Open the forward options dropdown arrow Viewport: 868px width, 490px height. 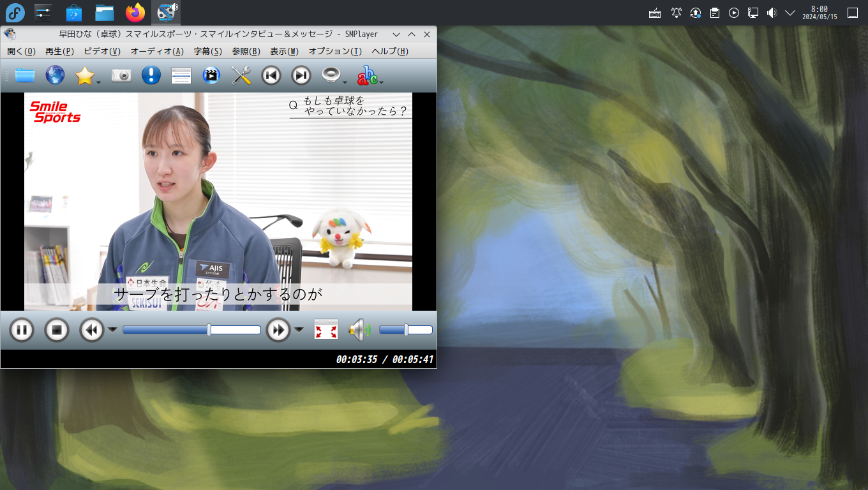(299, 329)
